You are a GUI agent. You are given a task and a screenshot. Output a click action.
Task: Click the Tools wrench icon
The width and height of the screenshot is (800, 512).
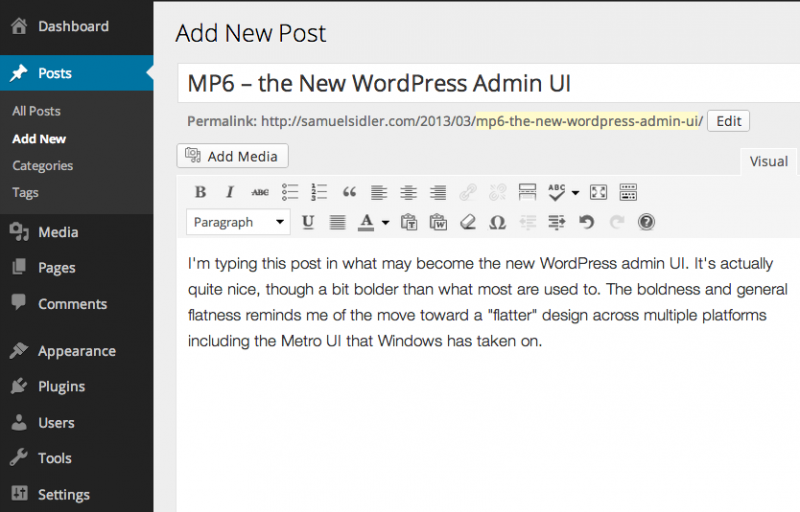(19, 457)
